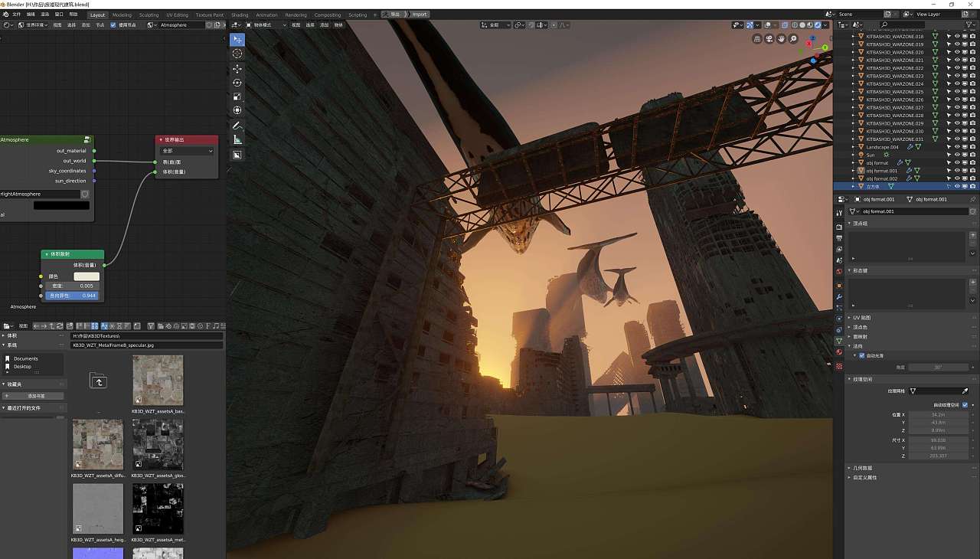Open the Animation workspace tab

pyautogui.click(x=267, y=15)
